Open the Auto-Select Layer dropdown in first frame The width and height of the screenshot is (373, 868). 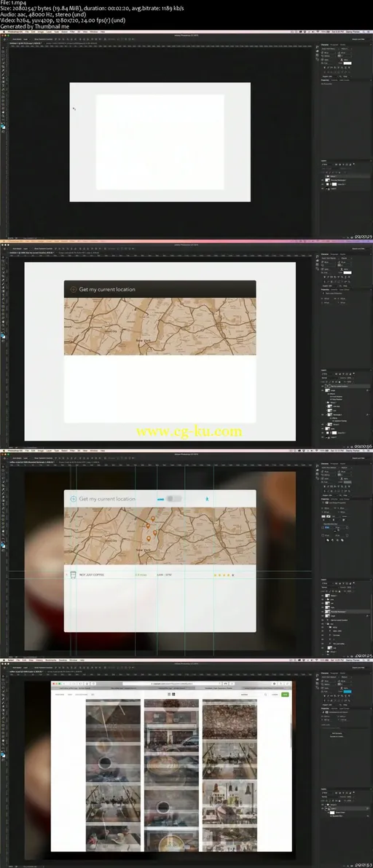point(25,38)
